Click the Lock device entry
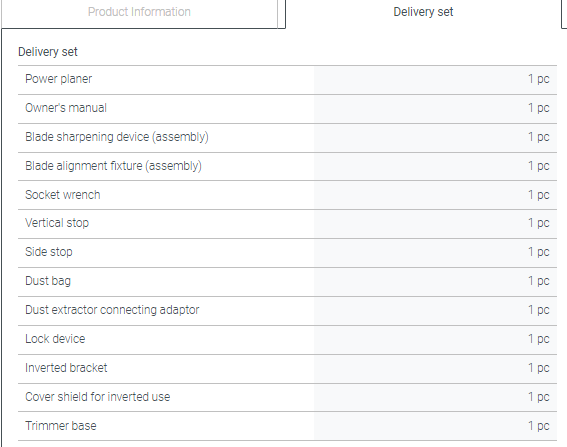 [x=55, y=339]
